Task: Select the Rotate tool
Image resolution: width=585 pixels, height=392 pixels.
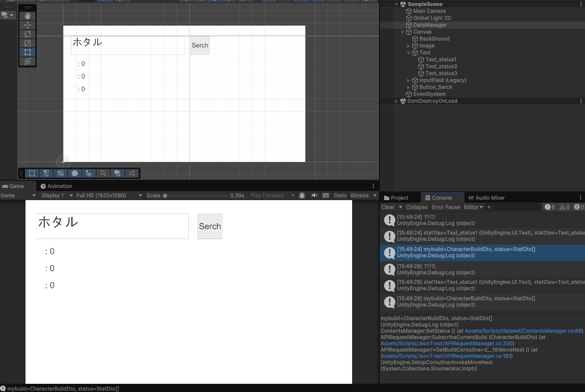Action: coord(28,34)
